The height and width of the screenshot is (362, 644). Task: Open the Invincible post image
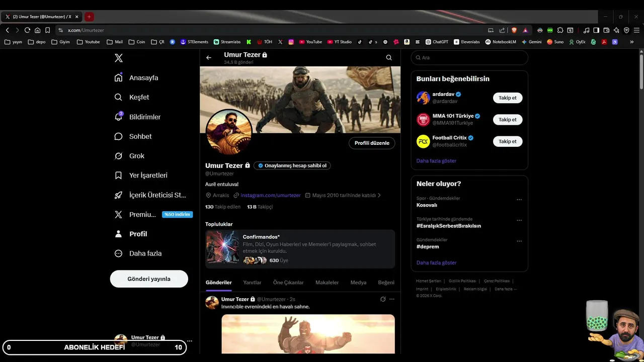308,334
